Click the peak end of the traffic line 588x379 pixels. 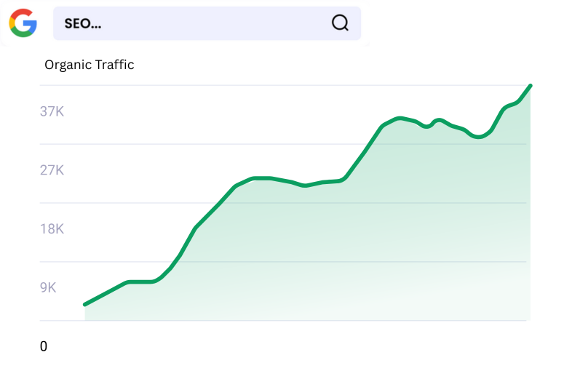531,87
